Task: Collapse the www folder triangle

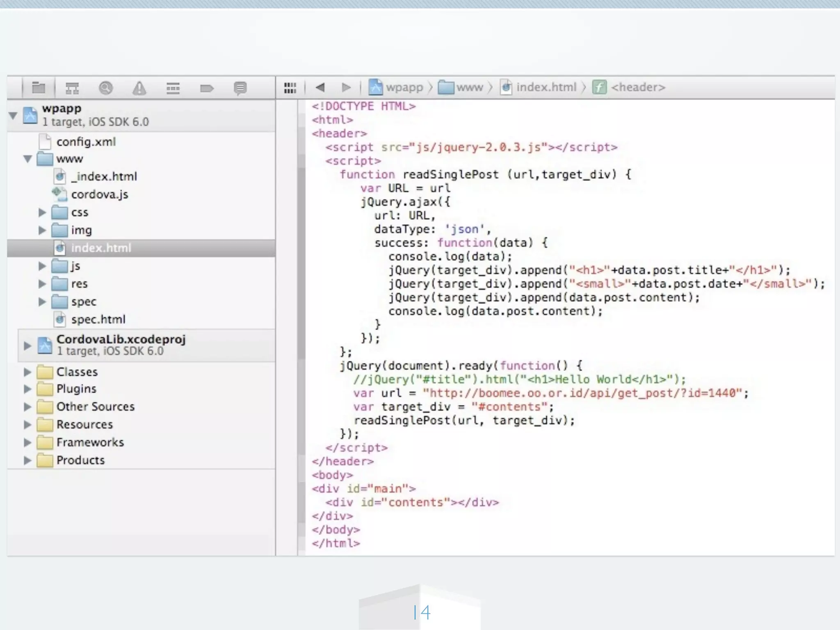Action: point(27,159)
